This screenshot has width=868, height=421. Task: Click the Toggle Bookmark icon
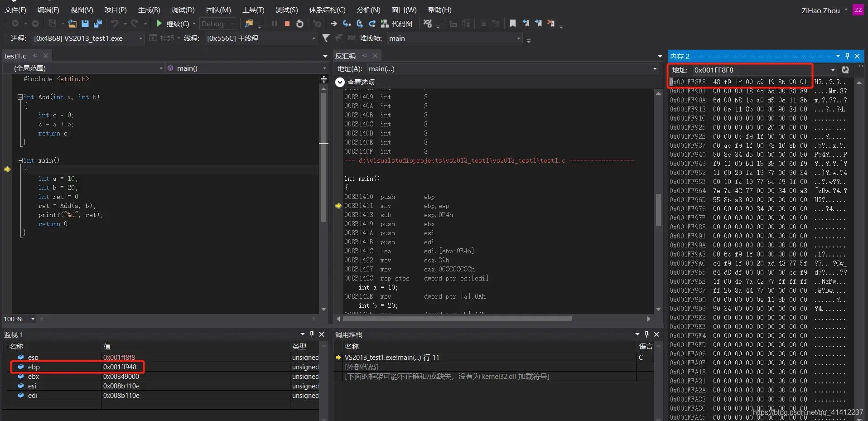pyautogui.click(x=513, y=23)
